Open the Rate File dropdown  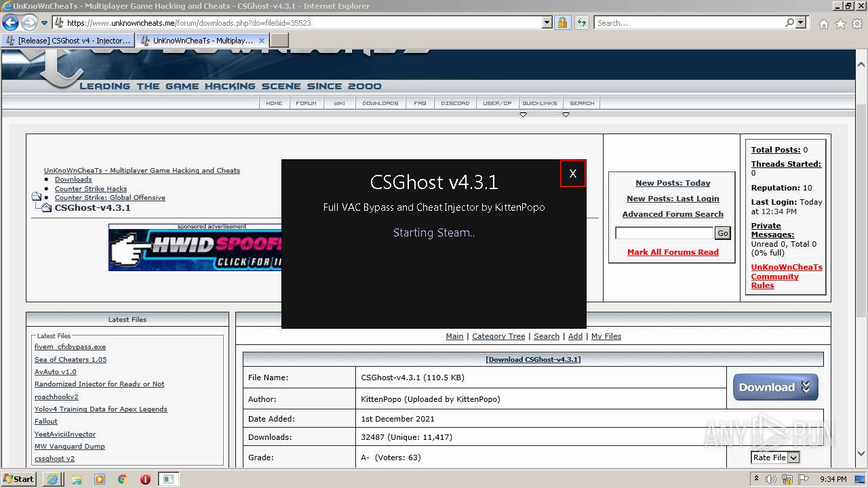pos(776,457)
